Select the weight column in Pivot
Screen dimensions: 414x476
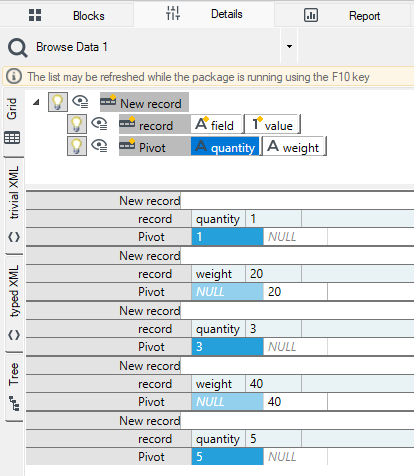pos(294,146)
